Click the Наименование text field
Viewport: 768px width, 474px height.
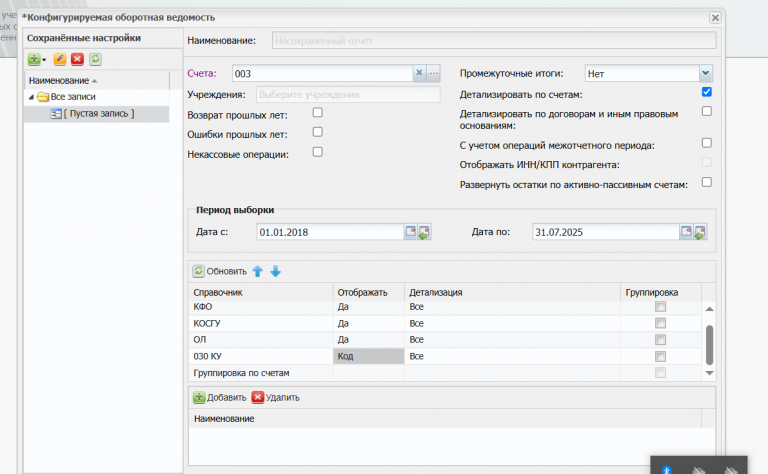(494, 41)
